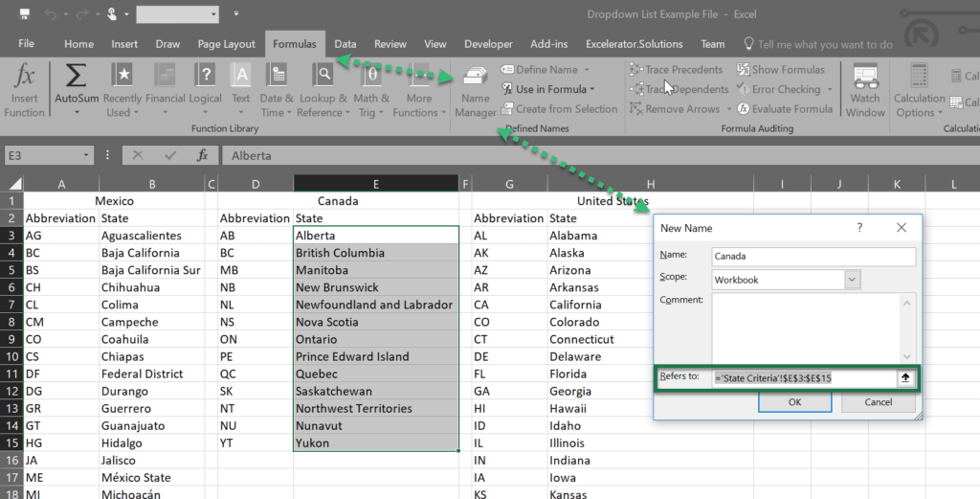Open Lookup & Reference functions
This screenshot has width=980, height=499.
click(x=323, y=91)
